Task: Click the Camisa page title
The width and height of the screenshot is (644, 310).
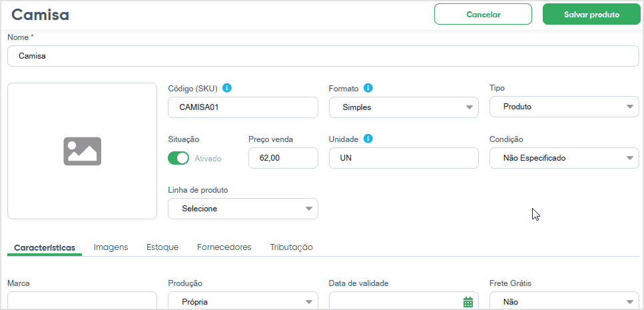Action: [40, 15]
